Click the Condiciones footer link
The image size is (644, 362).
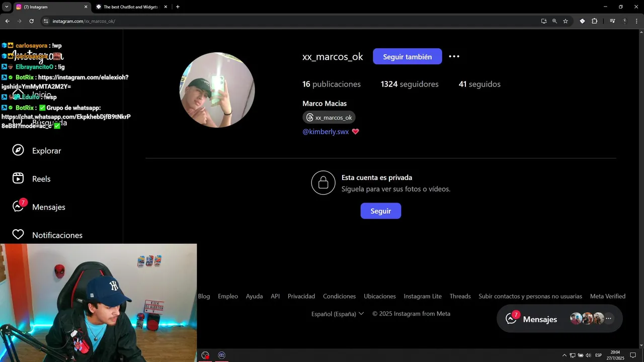click(x=339, y=296)
